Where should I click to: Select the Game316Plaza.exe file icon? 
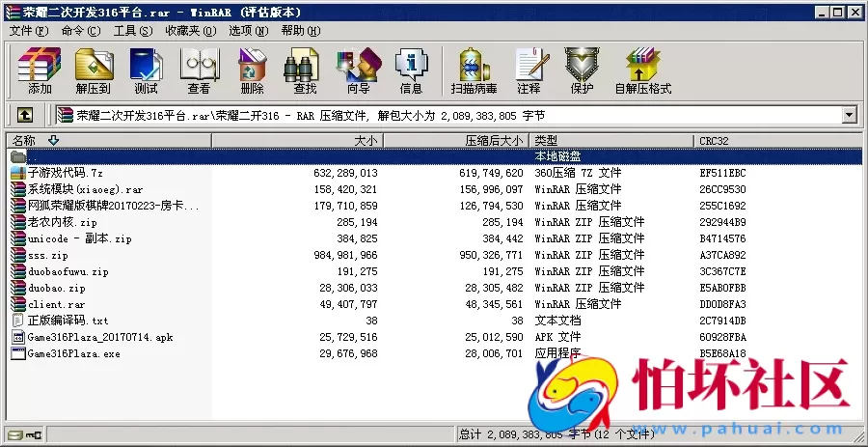point(18,353)
